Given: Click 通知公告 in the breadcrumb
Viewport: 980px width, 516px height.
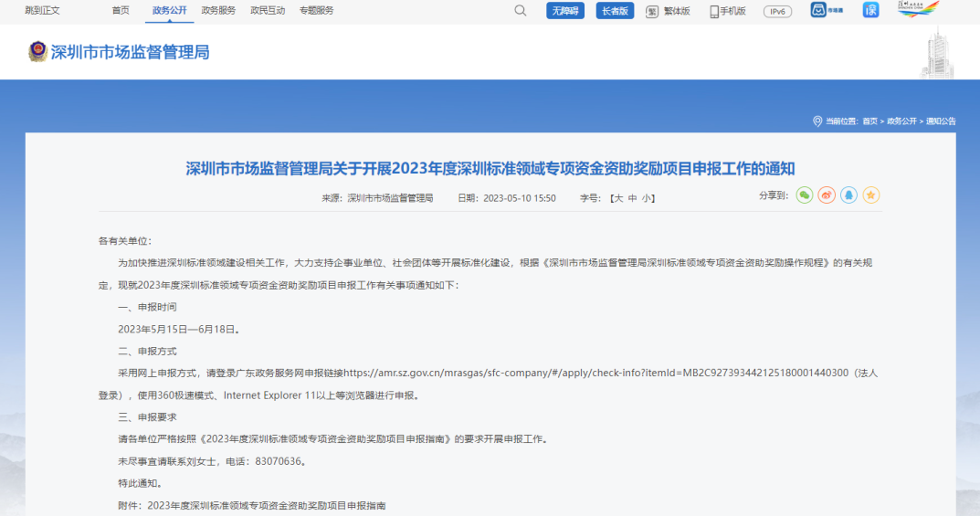Looking at the screenshot, I should 941,121.
